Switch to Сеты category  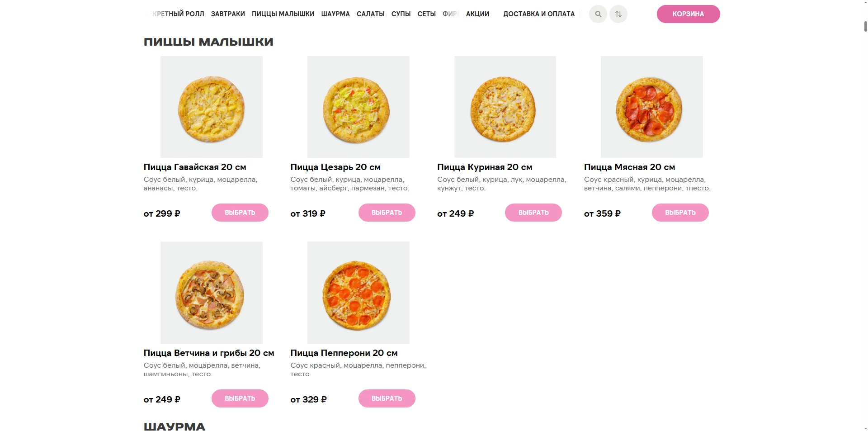click(426, 14)
